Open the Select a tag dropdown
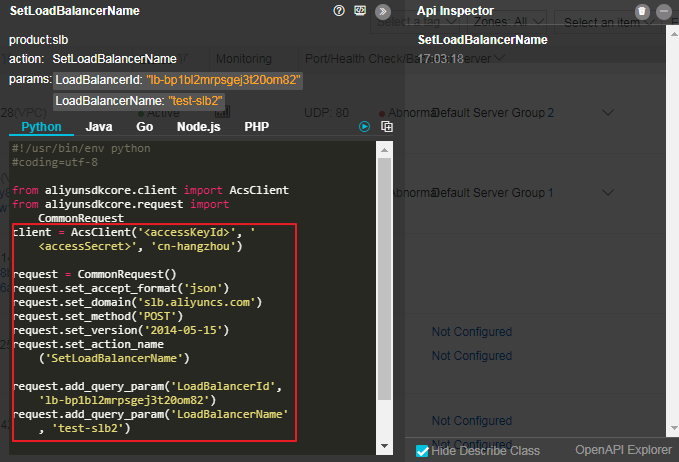 pos(416,22)
